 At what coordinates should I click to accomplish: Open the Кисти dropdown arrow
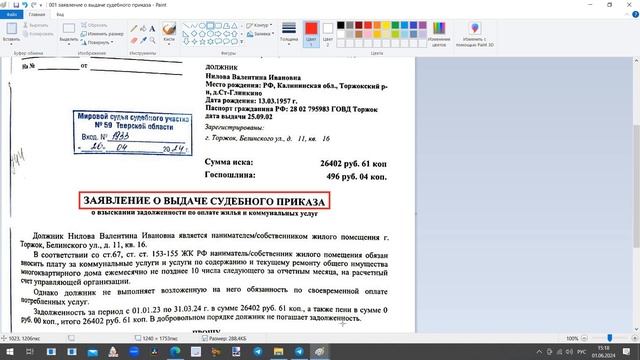169,43
